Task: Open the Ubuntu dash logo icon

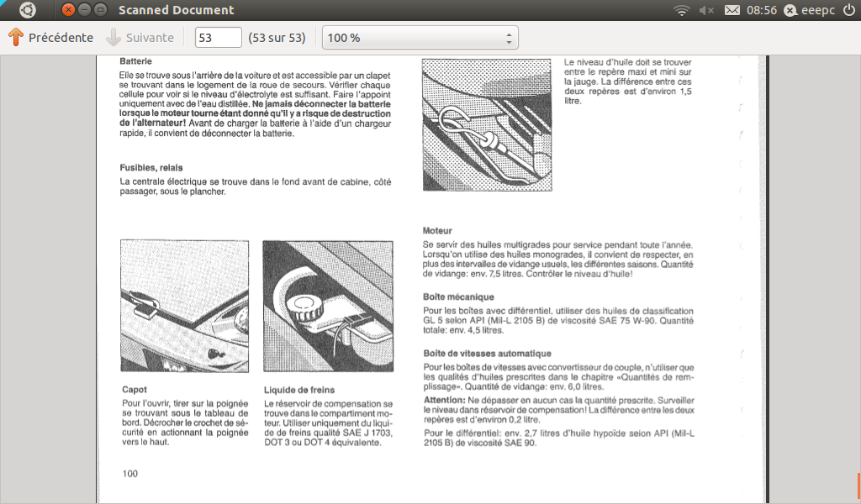Action: (28, 10)
